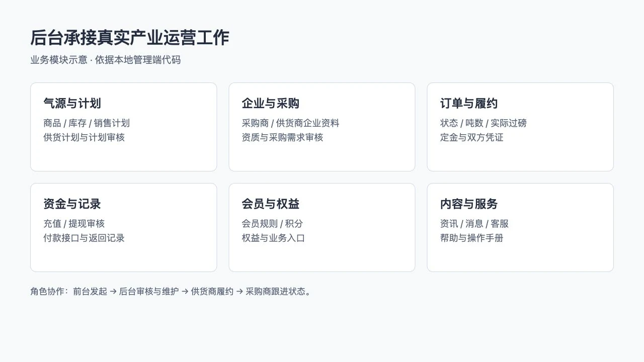
Task: Click the text 定金与双方凭证
Action: [x=471, y=137]
